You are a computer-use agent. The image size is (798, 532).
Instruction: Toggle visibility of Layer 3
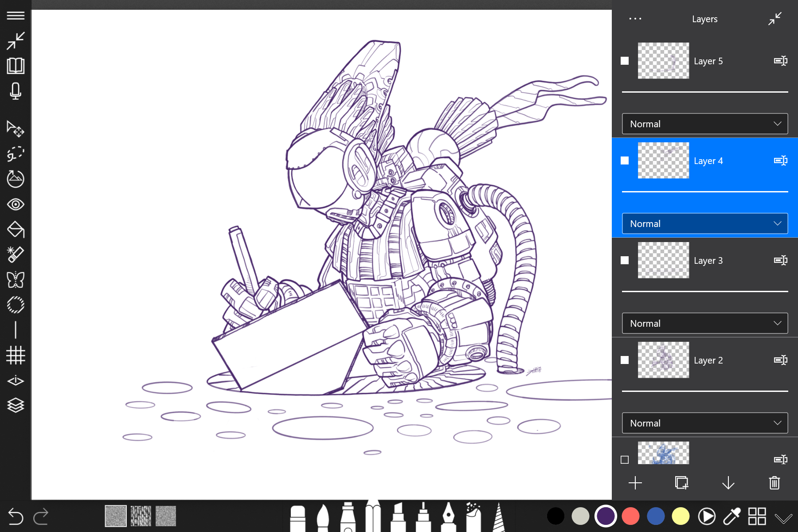coord(625,260)
